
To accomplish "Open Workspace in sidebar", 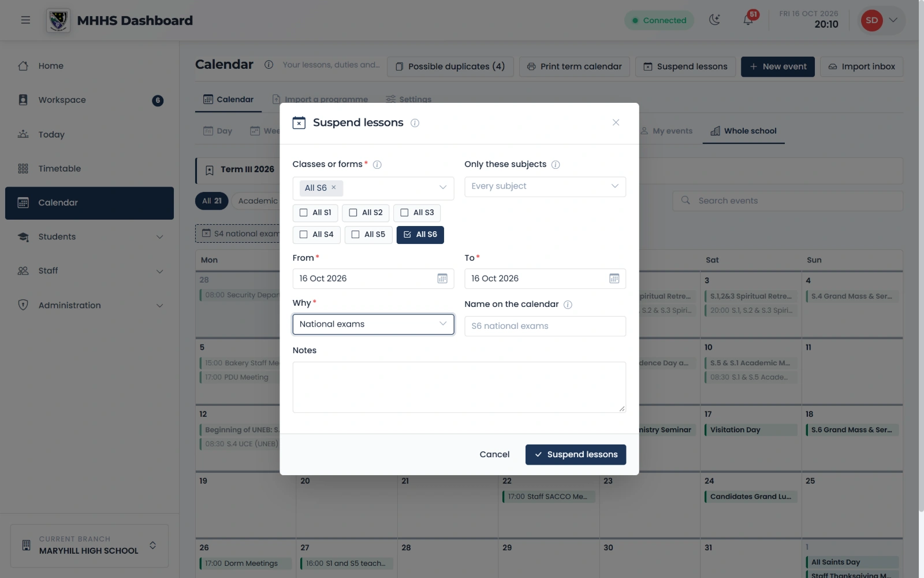I will click(x=90, y=100).
